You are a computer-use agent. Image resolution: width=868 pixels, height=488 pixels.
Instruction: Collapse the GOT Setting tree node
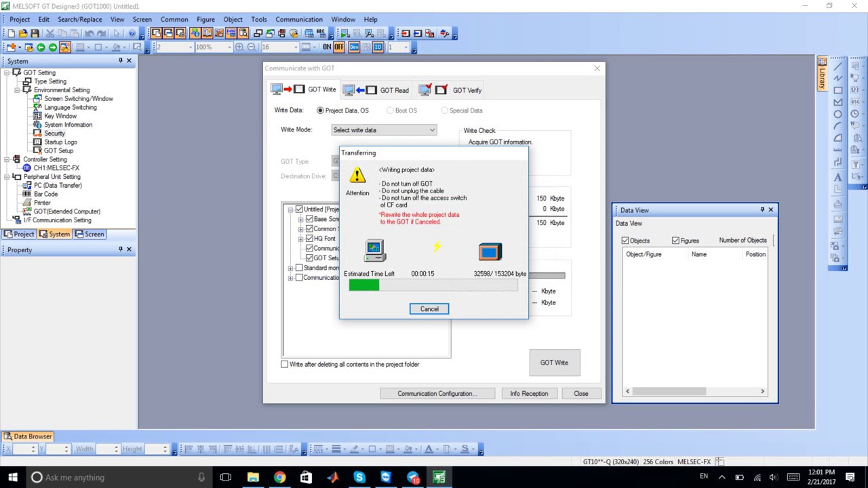click(x=7, y=73)
